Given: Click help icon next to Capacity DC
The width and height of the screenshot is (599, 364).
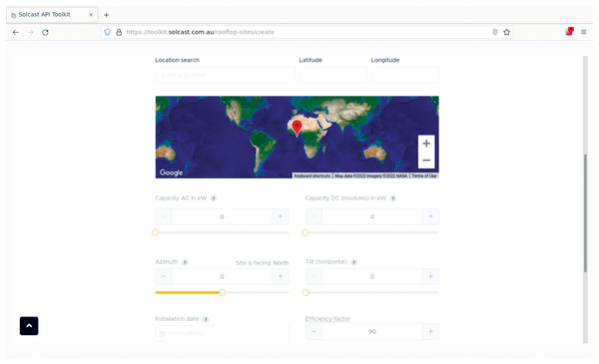Looking at the screenshot, I should [x=393, y=198].
